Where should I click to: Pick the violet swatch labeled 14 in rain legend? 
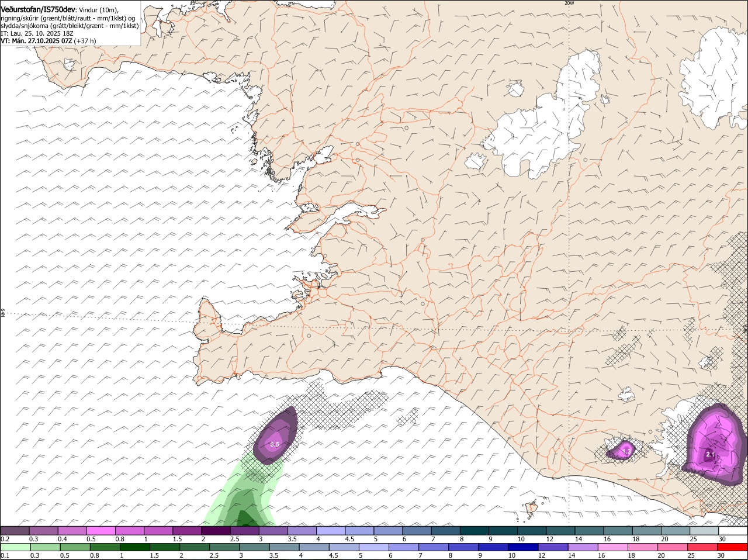[x=583, y=547]
